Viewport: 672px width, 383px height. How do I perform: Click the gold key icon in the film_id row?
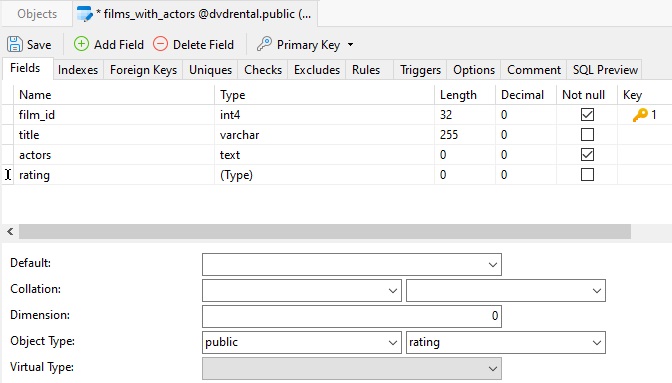(x=640, y=115)
